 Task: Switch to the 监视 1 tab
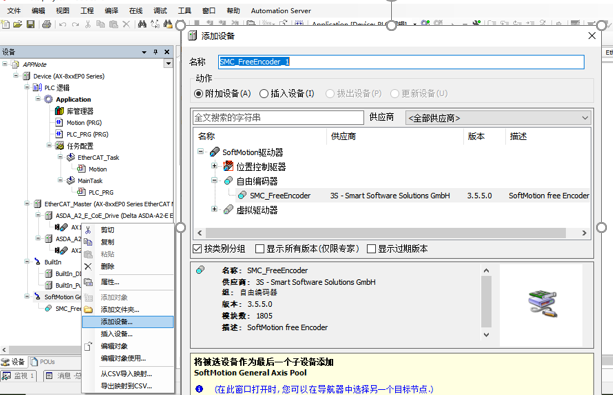[x=18, y=376]
